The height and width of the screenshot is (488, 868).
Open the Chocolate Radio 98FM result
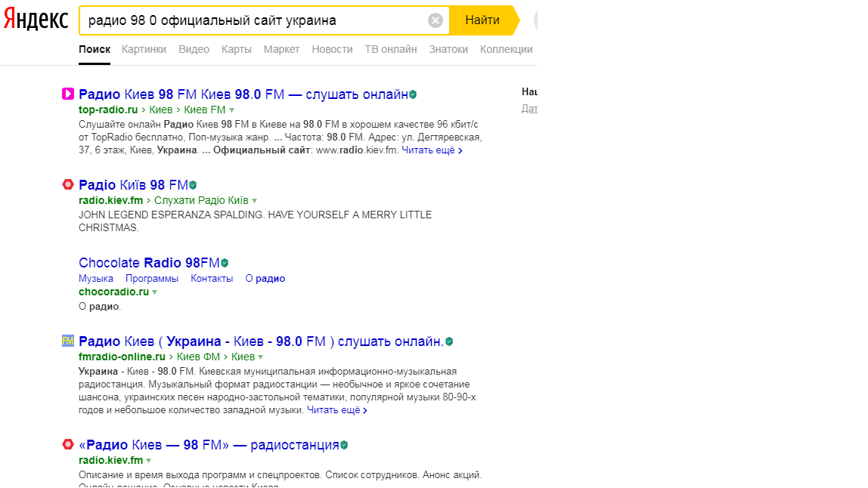click(x=149, y=263)
